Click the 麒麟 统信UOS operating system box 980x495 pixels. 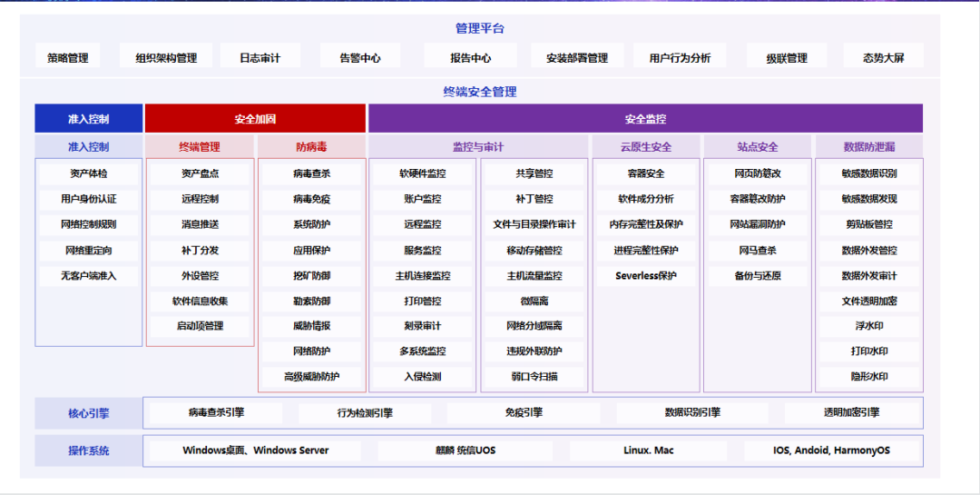(x=465, y=450)
